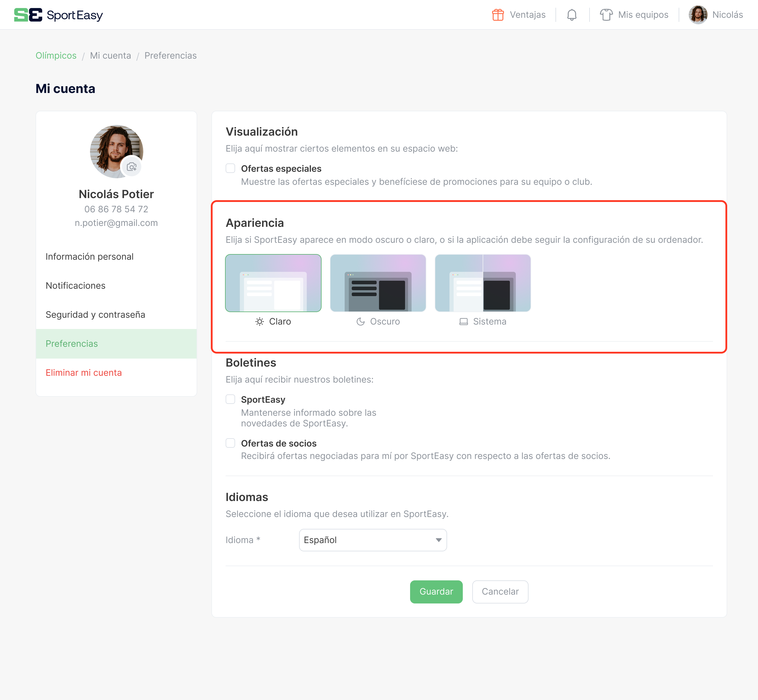This screenshot has width=758, height=700.
Task: Tick the Ofertas de socios checkbox
Action: coord(230,443)
